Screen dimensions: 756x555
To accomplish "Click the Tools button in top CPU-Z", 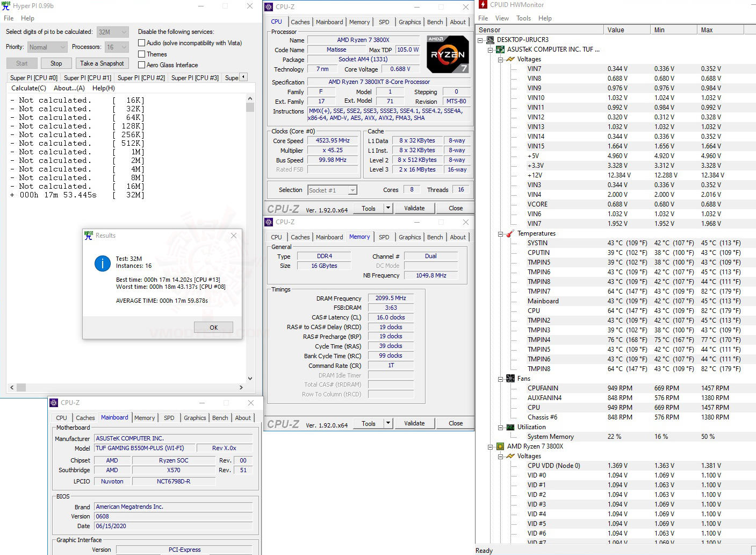I will [x=369, y=208].
